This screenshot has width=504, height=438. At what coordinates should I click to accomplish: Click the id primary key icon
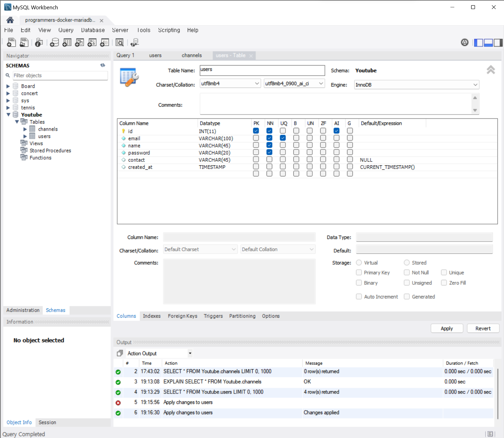pyautogui.click(x=123, y=131)
